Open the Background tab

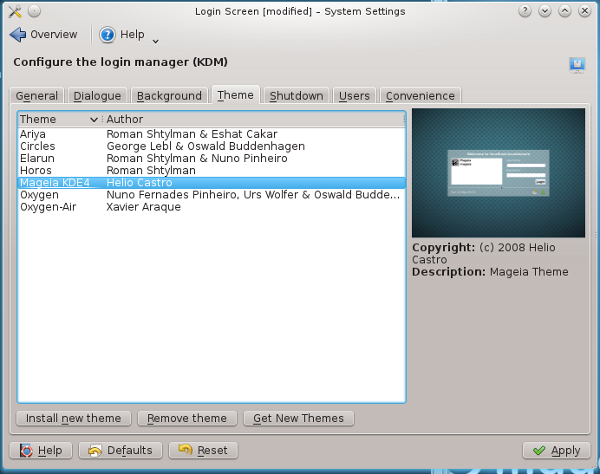(x=169, y=96)
